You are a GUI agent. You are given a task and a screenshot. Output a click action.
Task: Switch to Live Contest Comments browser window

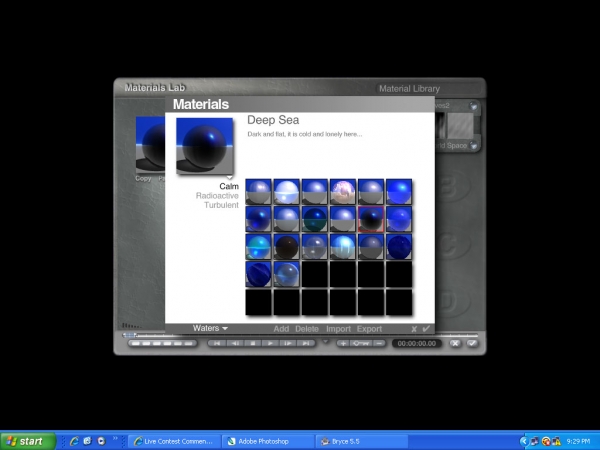coord(174,441)
